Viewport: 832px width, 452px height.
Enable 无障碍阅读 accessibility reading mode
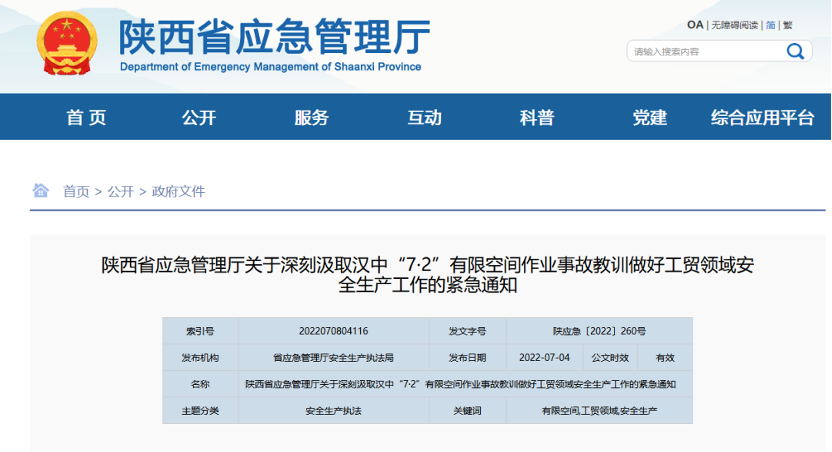(x=734, y=25)
